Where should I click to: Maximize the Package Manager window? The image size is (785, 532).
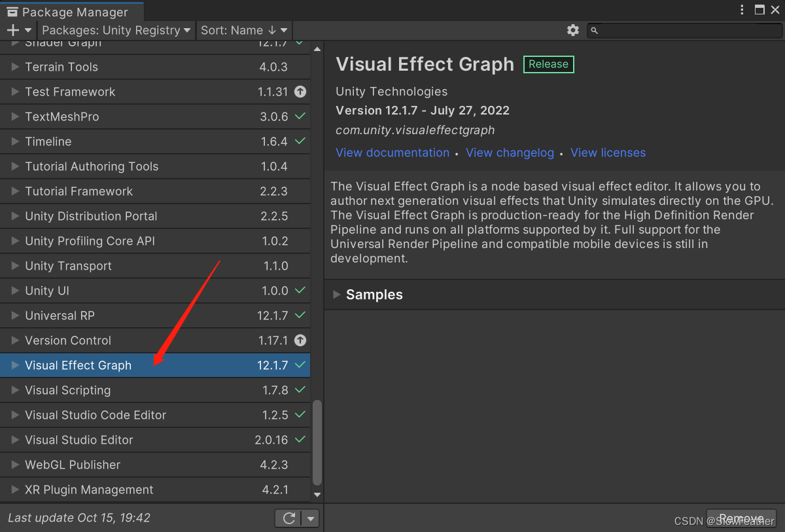click(x=759, y=10)
